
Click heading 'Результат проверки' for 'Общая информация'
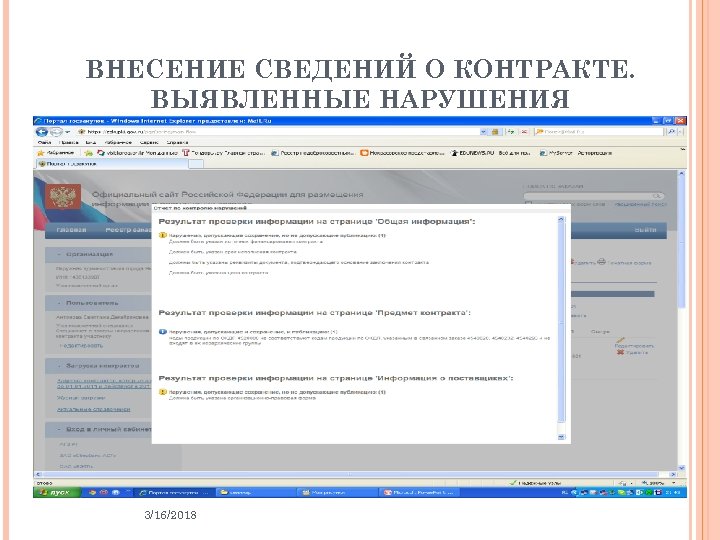click(x=316, y=221)
